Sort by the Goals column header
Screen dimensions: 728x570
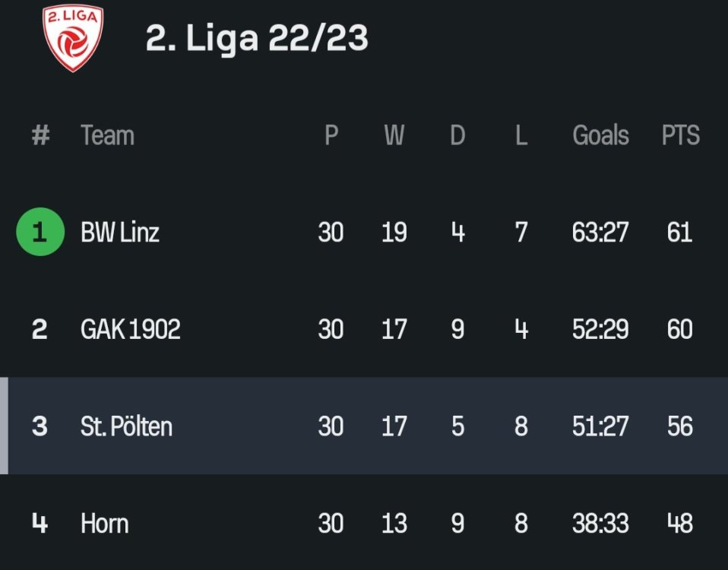tap(600, 135)
